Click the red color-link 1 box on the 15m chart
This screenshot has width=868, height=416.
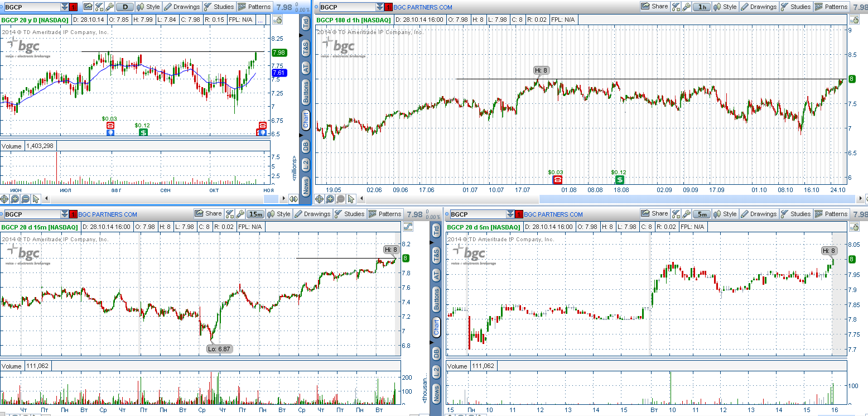click(x=74, y=214)
